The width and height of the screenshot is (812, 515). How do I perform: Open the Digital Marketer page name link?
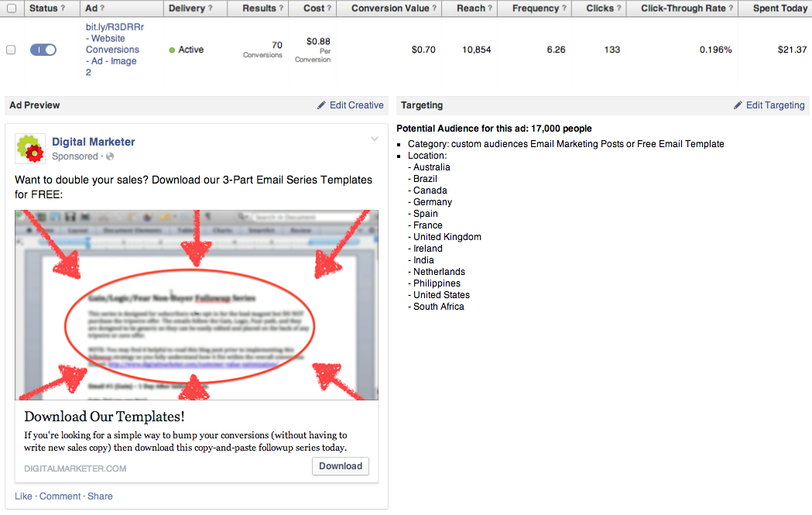[93, 142]
